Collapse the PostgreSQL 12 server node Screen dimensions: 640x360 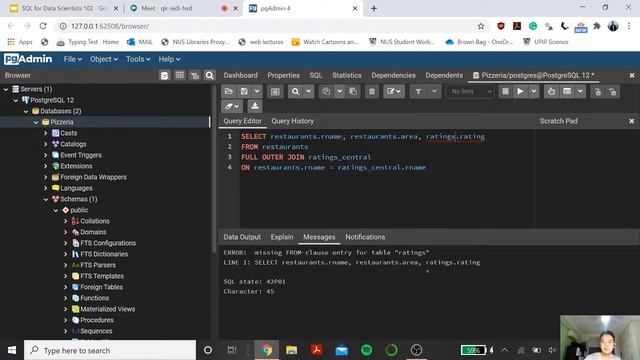click(x=16, y=100)
